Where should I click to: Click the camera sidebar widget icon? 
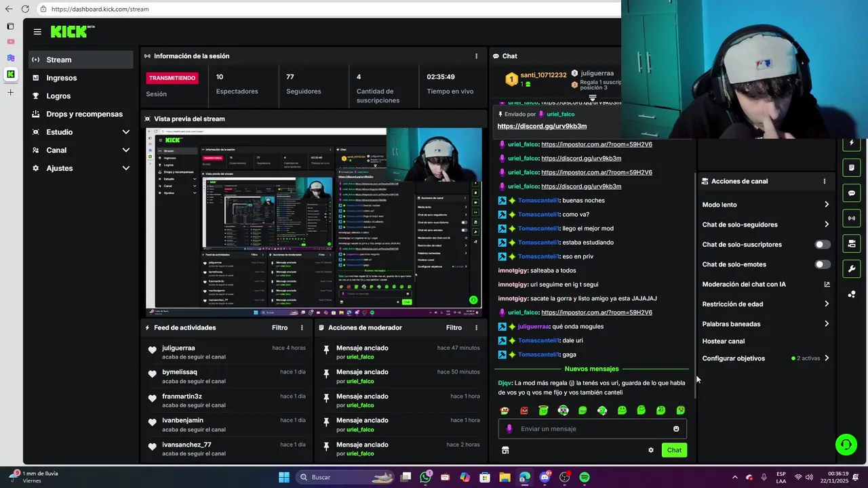click(x=852, y=243)
